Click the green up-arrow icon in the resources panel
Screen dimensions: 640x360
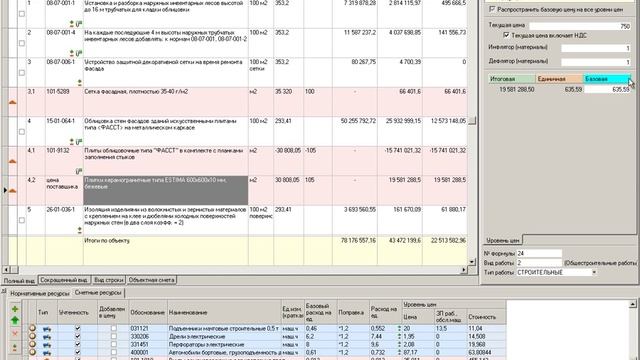pos(15,320)
